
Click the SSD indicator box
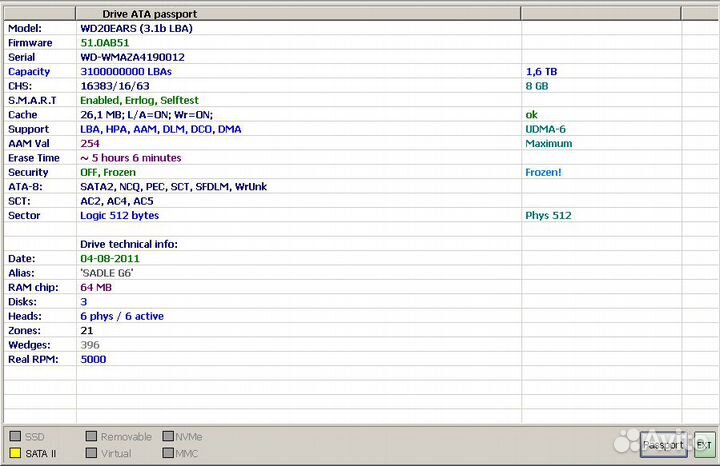15,437
